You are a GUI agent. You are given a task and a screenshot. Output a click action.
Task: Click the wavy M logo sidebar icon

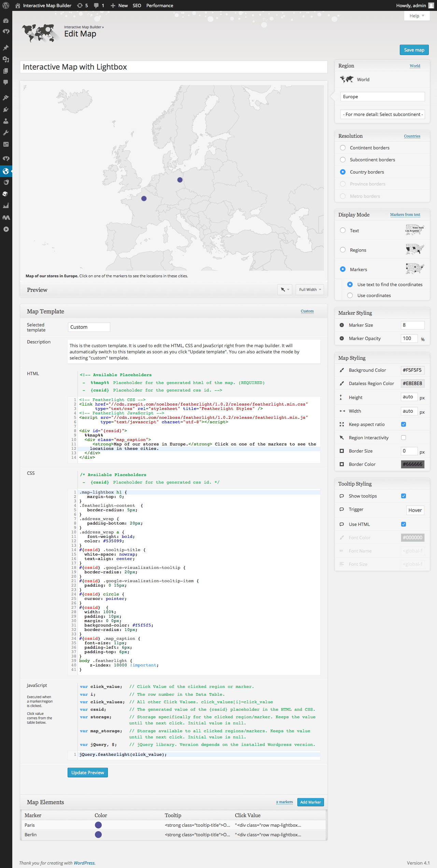6,217
